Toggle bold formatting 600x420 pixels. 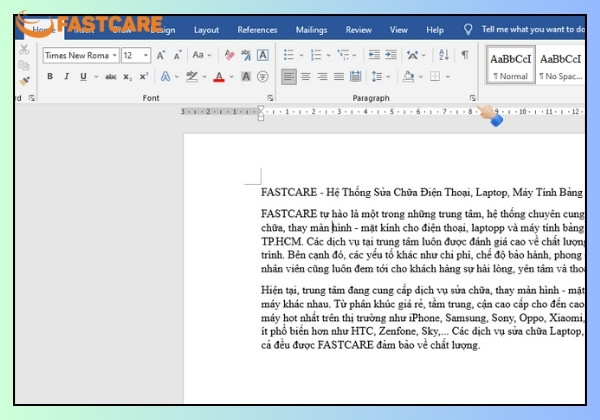click(50, 77)
